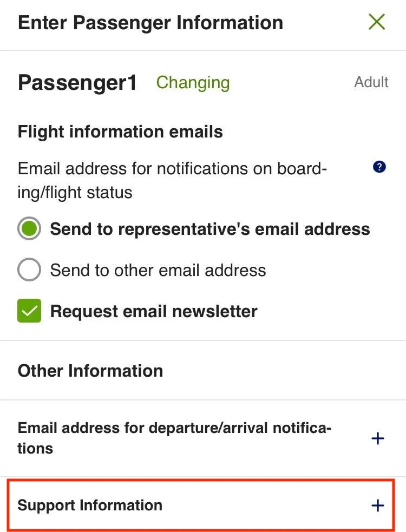Click the Other Information section header
This screenshot has width=406, height=532.
(x=90, y=371)
